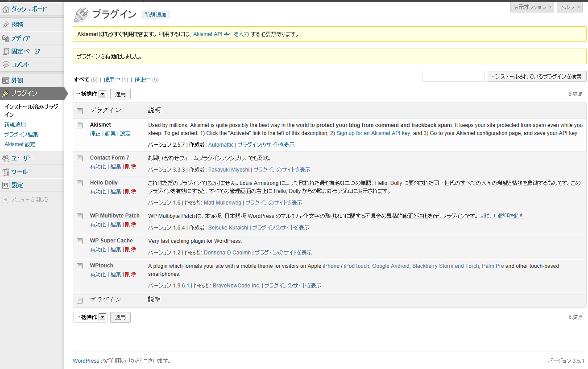Open the Akismet API キーを入力 link
The image size is (588, 369).
coord(221,34)
